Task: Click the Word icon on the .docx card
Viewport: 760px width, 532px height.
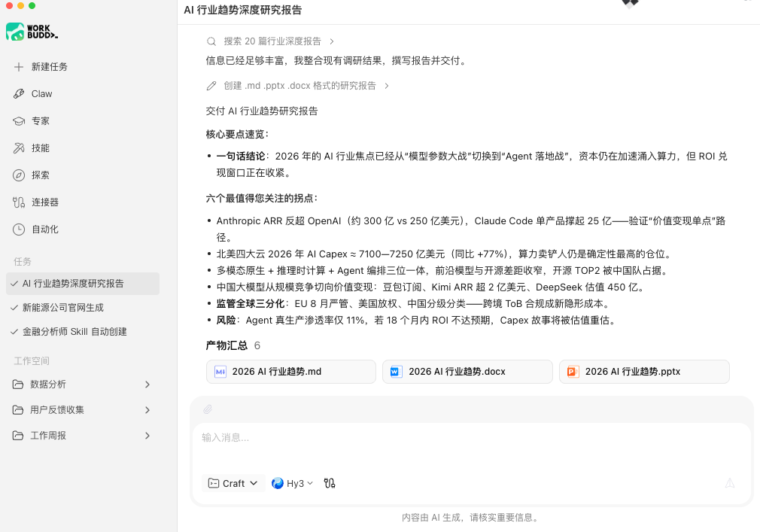Action: tap(396, 372)
